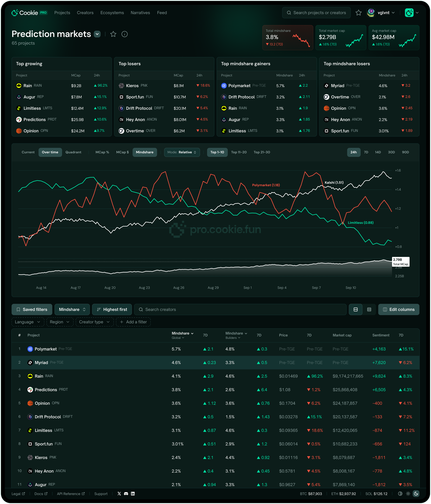This screenshot has height=504, width=431.
Task: Select the card view layout icon
Action: point(356,310)
